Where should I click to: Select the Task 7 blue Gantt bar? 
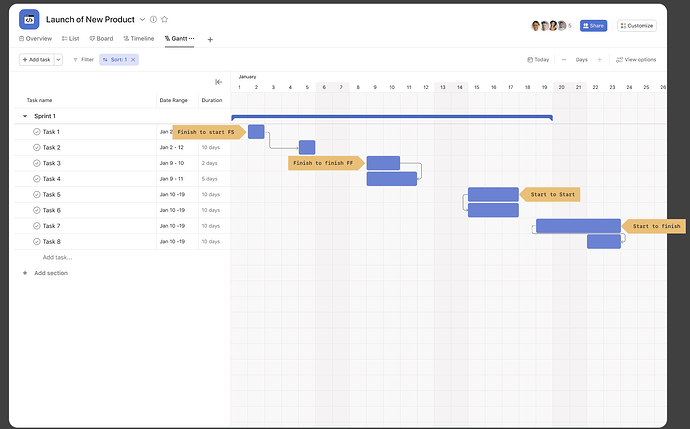(x=578, y=226)
